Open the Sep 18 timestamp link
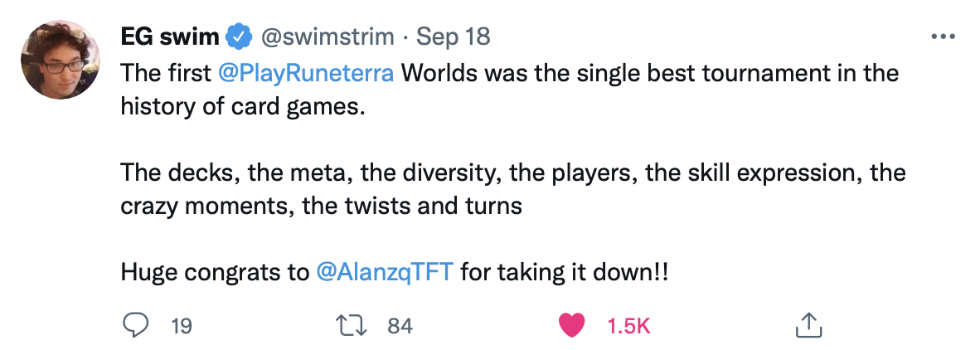 453,37
